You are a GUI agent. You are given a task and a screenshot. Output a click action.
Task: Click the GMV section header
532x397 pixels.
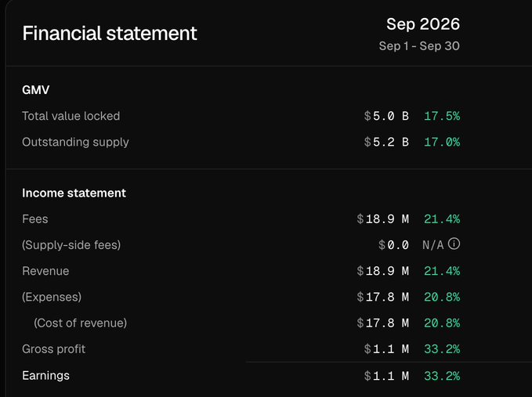coord(35,90)
